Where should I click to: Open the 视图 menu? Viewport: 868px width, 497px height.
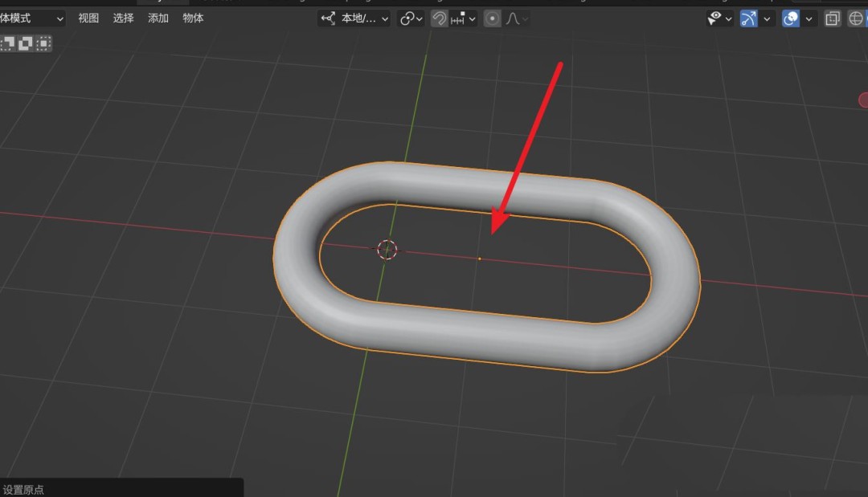(x=88, y=18)
